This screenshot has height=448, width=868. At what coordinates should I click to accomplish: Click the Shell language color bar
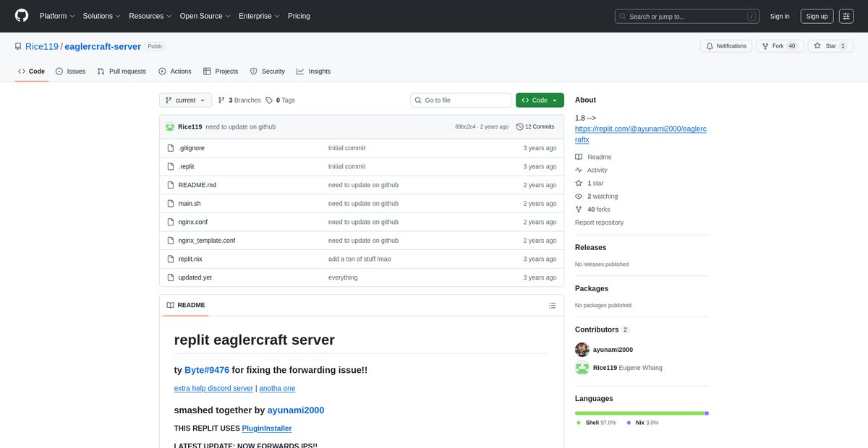[x=639, y=413]
